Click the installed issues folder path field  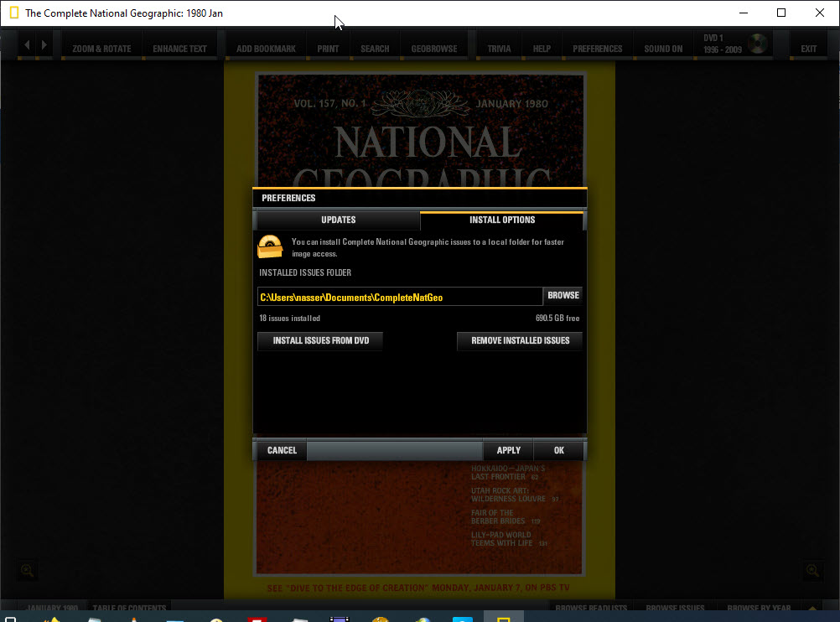(x=400, y=298)
